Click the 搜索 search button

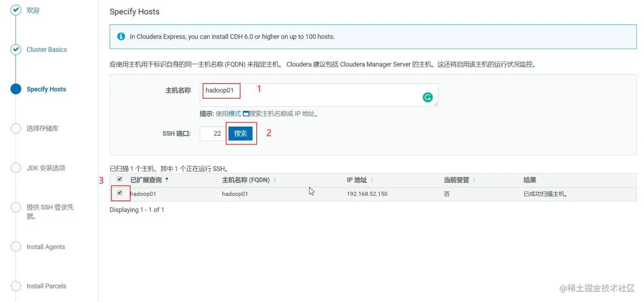click(x=240, y=133)
